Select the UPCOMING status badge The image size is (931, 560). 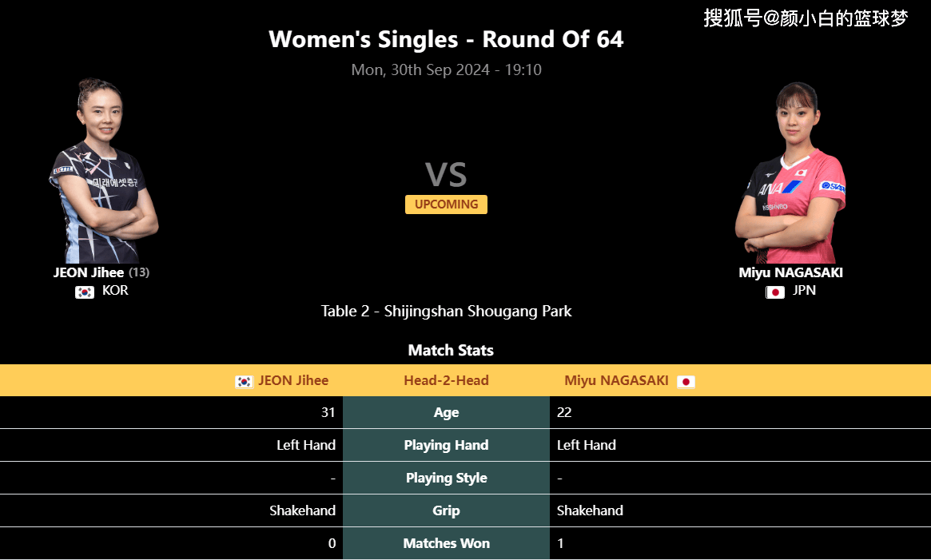[x=446, y=205]
